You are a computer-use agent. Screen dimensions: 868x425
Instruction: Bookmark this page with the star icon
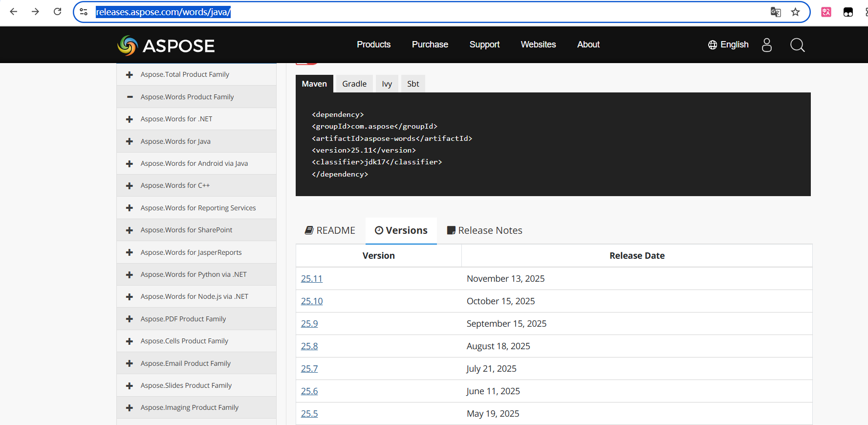coord(796,12)
